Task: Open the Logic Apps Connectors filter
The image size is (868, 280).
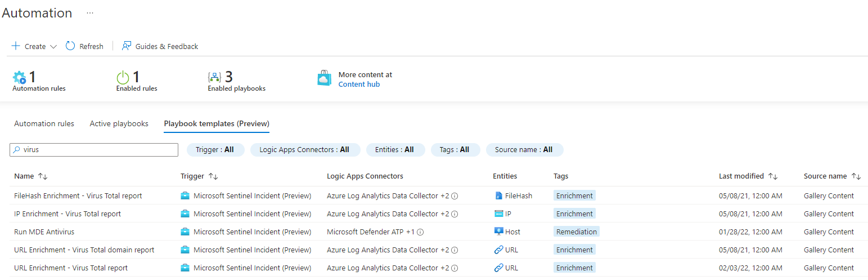Action: [304, 150]
